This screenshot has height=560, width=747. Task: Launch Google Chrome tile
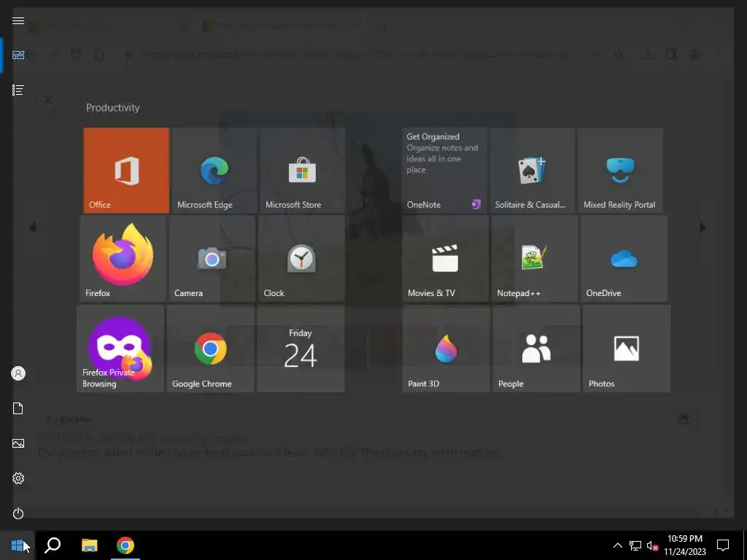point(211,349)
